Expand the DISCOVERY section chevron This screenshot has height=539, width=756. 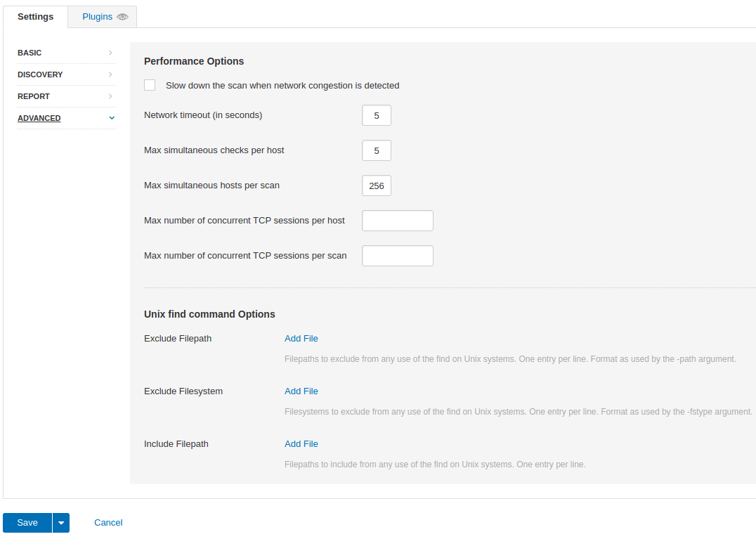point(110,74)
